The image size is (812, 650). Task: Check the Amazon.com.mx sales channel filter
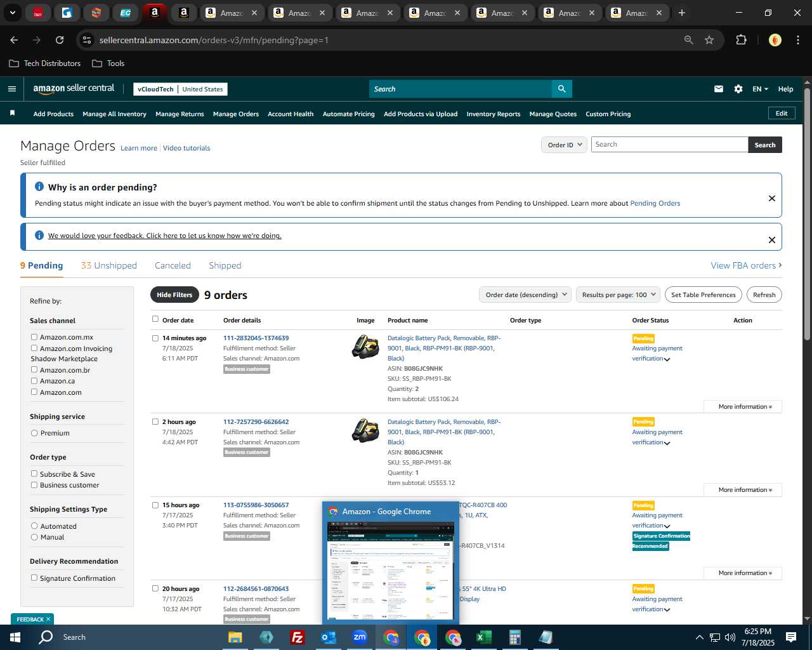point(34,337)
